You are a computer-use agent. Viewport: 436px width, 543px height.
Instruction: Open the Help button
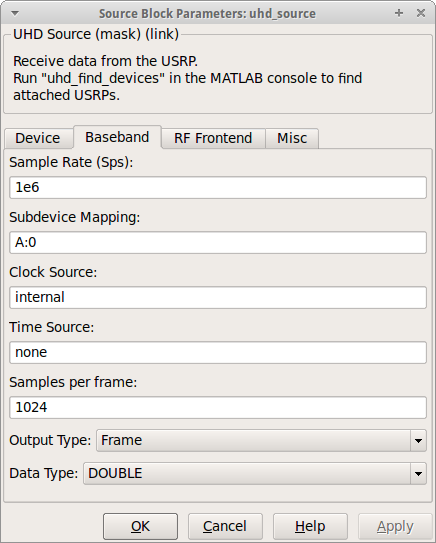tap(310, 526)
